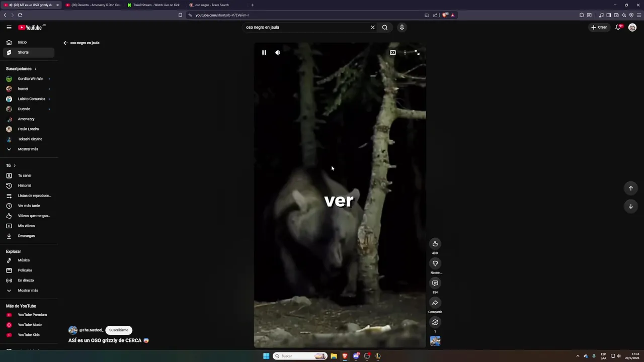
Task: Mute the Shorts video volume
Action: click(278, 52)
